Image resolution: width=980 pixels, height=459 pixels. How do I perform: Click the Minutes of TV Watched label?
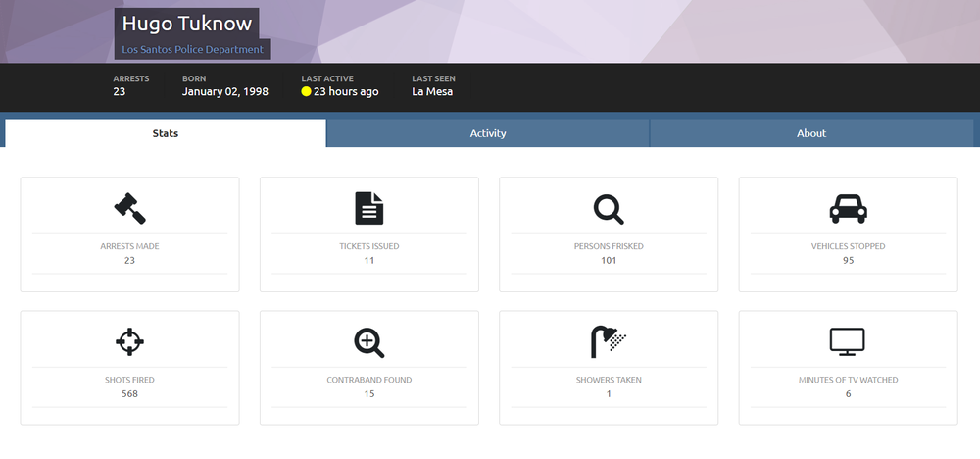pyautogui.click(x=848, y=380)
